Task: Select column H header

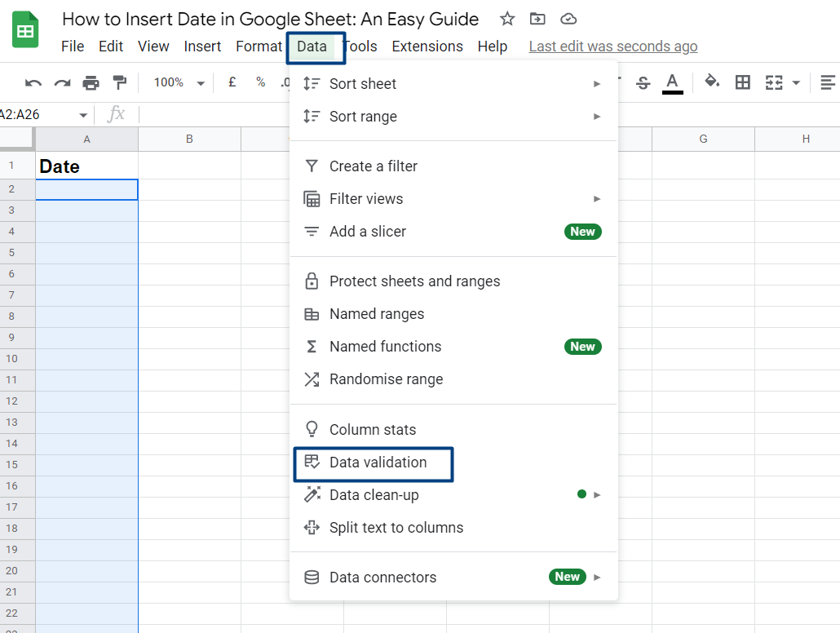Action: (798, 139)
